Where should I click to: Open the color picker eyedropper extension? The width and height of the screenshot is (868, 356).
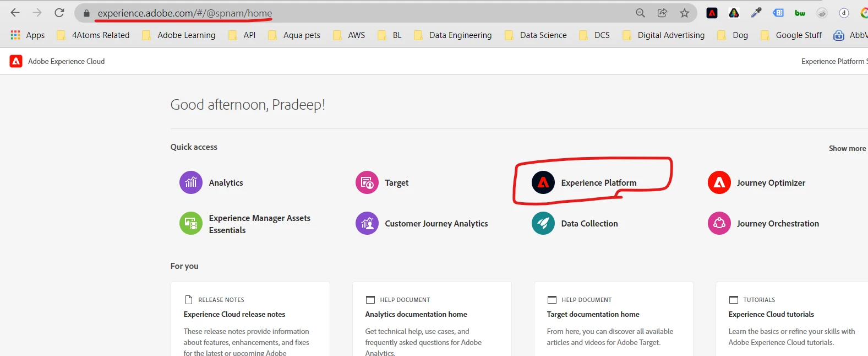[x=756, y=13]
